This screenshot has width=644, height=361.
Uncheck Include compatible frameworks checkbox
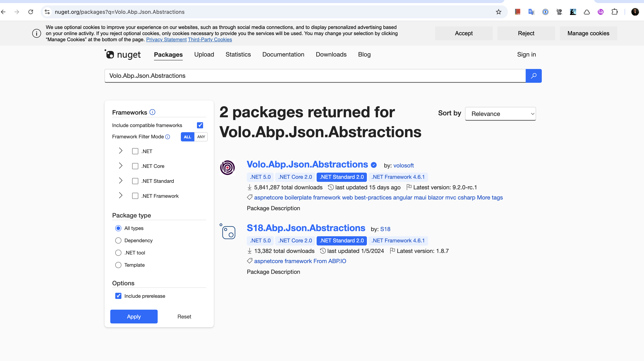click(x=200, y=125)
